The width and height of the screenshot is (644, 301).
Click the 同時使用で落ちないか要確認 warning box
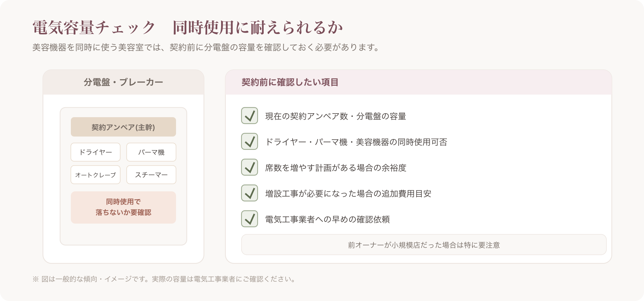point(123,207)
